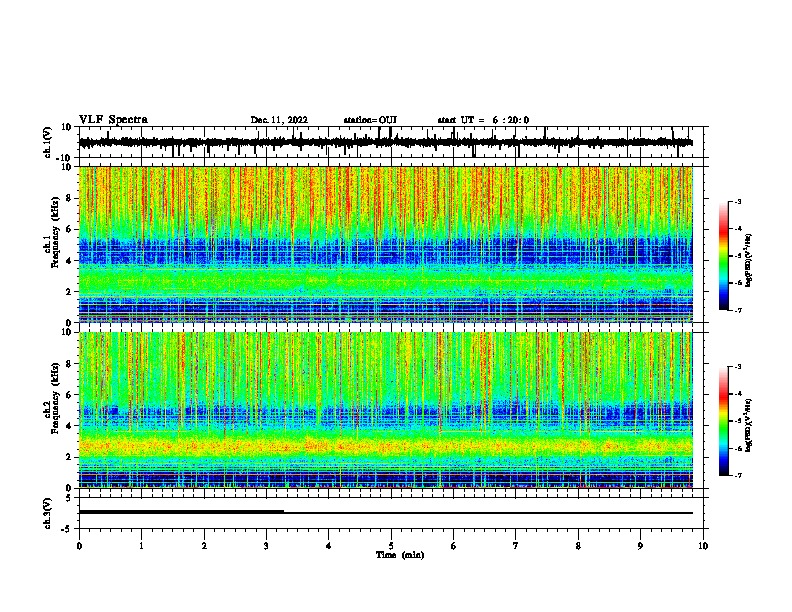Click the thick black ch.3 trace segment

click(181, 512)
